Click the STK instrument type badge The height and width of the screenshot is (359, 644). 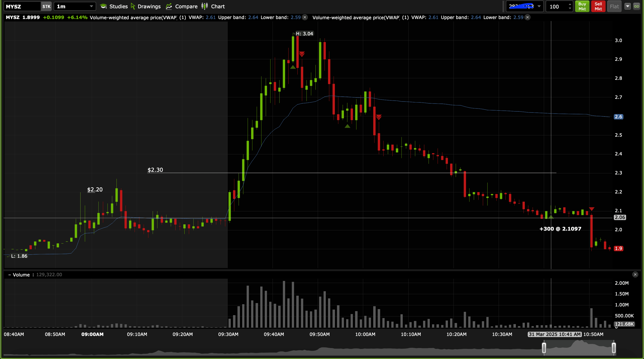pyautogui.click(x=46, y=6)
